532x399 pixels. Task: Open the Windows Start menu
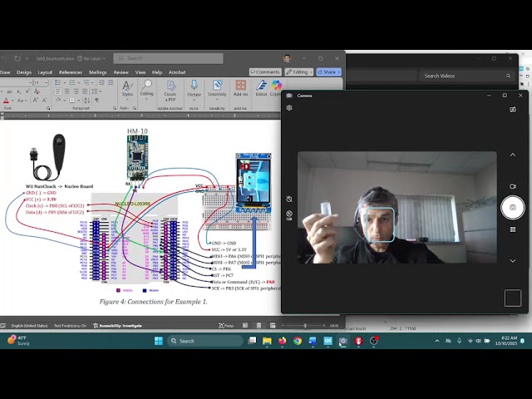tap(159, 341)
